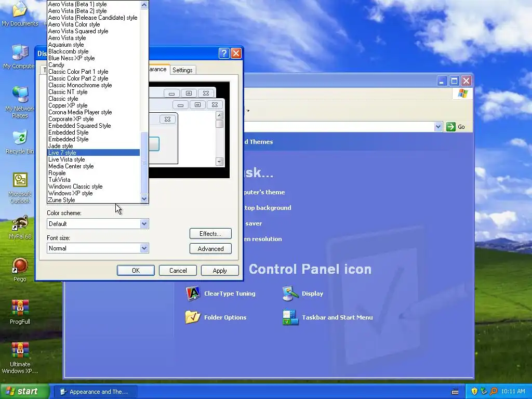532x399 pixels.
Task: Select the highlighted Live 7 style entry
Action: click(x=94, y=153)
